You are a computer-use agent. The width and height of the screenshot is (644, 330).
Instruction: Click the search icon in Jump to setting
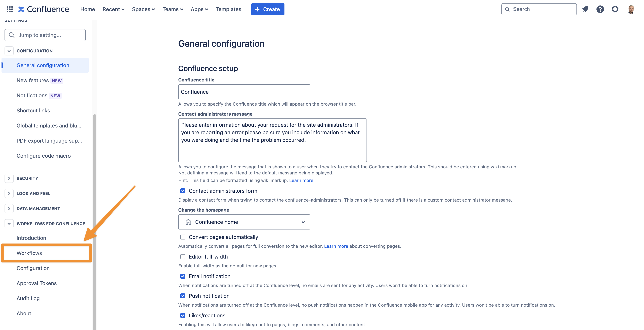tap(12, 35)
